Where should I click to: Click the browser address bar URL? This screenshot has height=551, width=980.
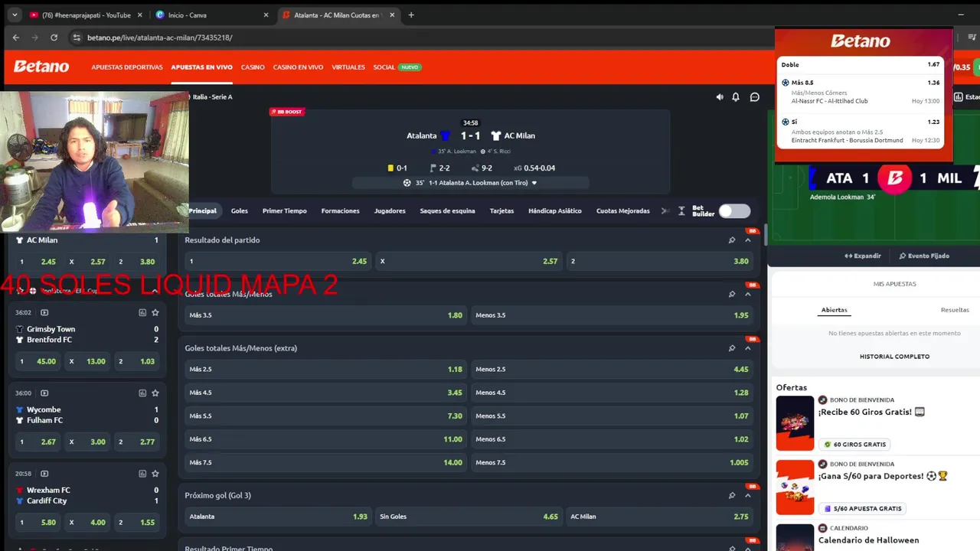coord(159,37)
